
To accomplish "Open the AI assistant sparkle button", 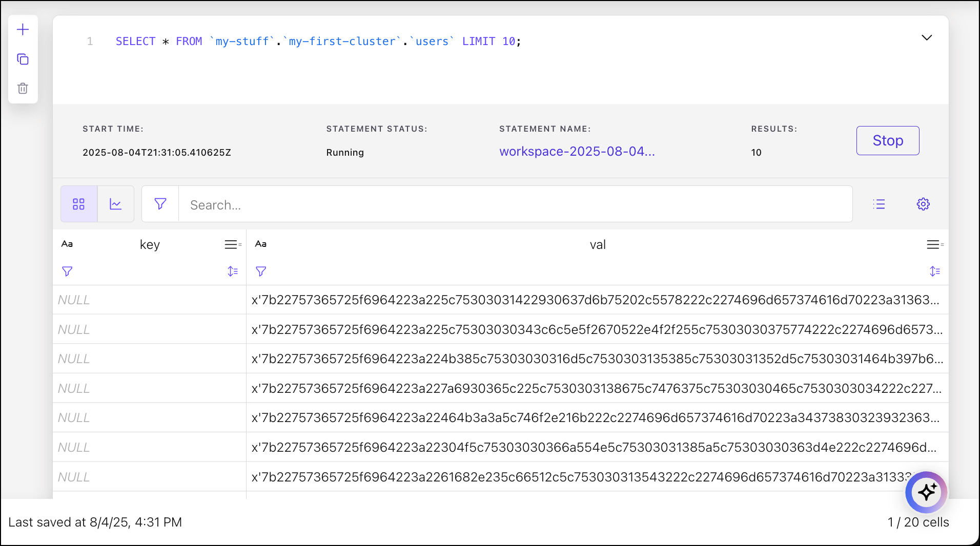I will click(x=926, y=492).
